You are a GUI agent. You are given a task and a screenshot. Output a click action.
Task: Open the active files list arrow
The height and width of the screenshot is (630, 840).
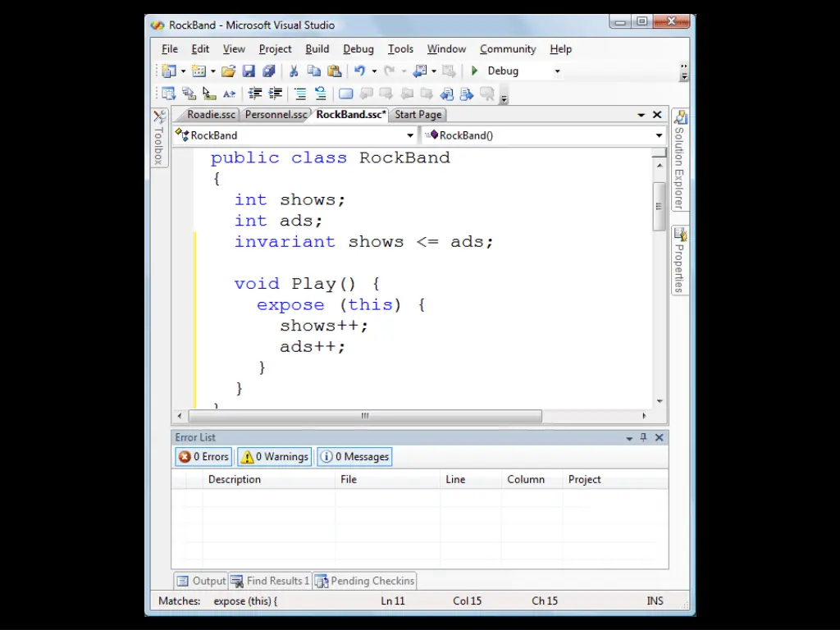(641, 115)
